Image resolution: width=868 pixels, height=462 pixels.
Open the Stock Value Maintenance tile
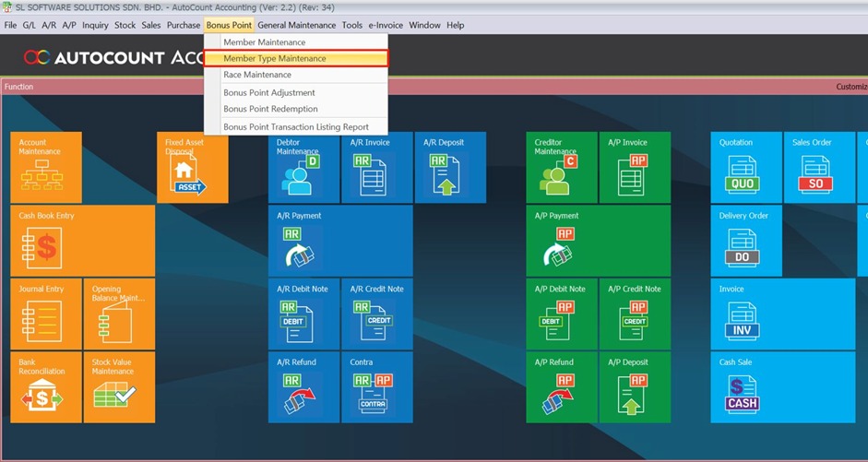[118, 387]
